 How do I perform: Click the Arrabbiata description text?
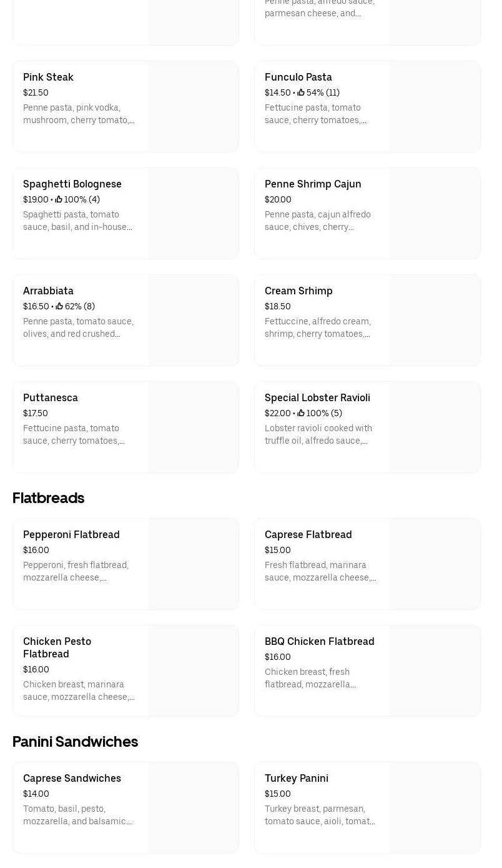(78, 327)
